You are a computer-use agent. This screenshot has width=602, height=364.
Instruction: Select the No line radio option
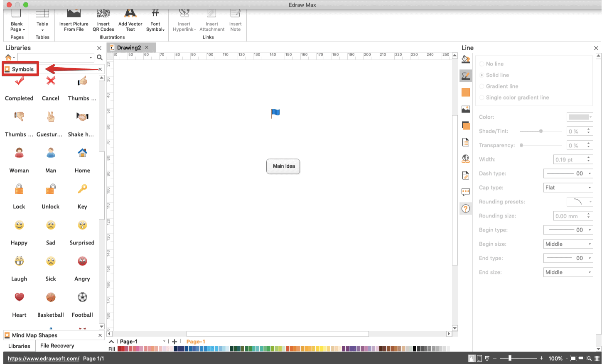(482, 64)
